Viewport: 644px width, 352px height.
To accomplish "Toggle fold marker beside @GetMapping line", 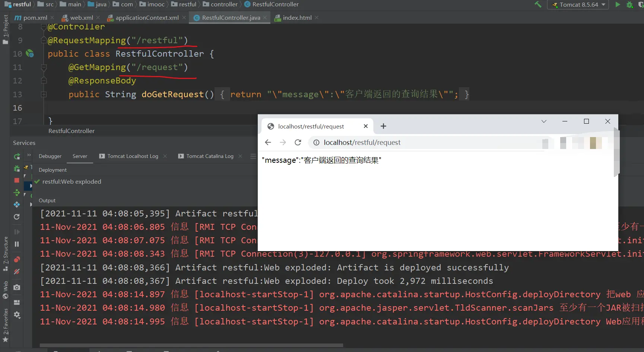I will (x=44, y=67).
